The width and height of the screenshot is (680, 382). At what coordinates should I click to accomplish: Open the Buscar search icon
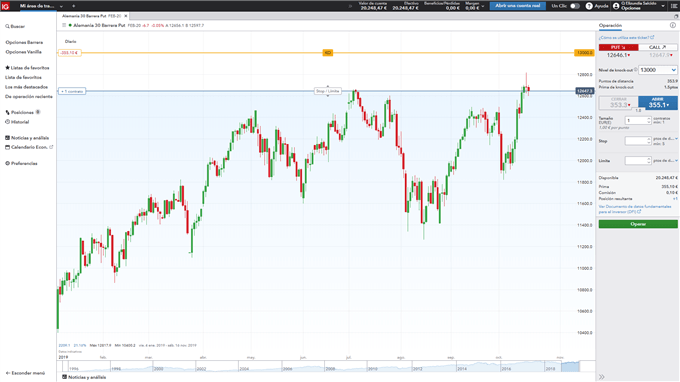tap(7, 26)
